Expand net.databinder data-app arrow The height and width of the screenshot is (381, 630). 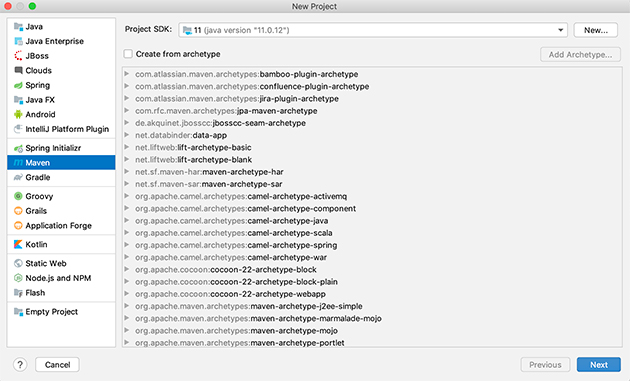click(127, 135)
